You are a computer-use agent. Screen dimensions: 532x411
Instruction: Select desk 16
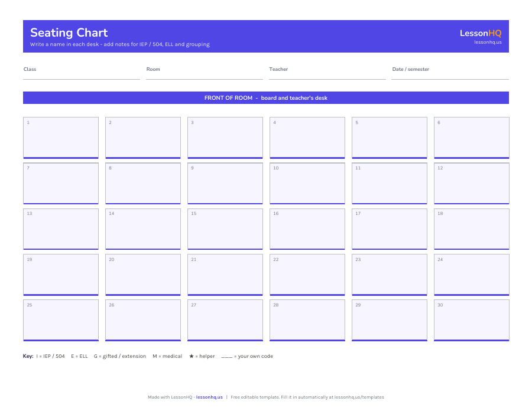coord(307,229)
